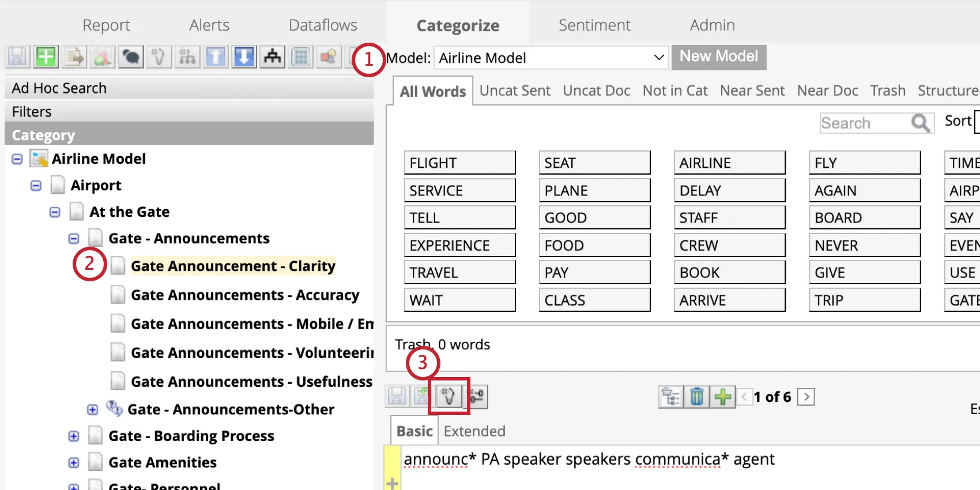Click the New Model button

(x=718, y=57)
